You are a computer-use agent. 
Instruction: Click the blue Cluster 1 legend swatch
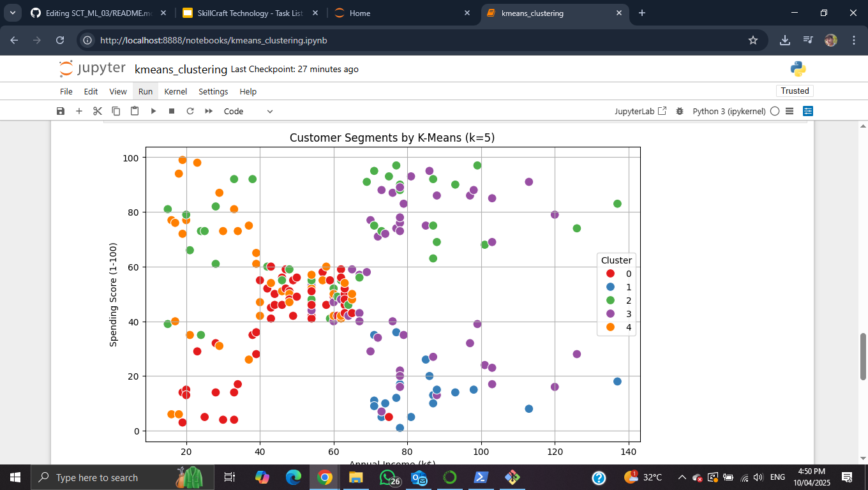610,287
